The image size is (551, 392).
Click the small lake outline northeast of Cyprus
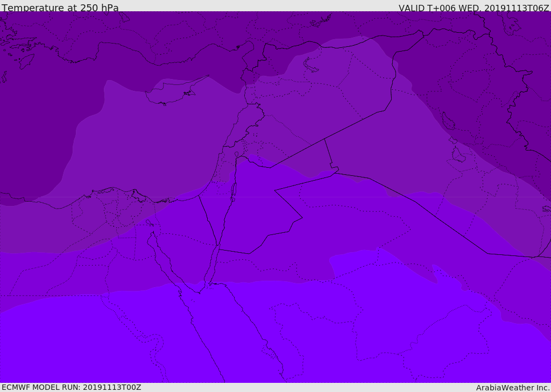coord(311,65)
